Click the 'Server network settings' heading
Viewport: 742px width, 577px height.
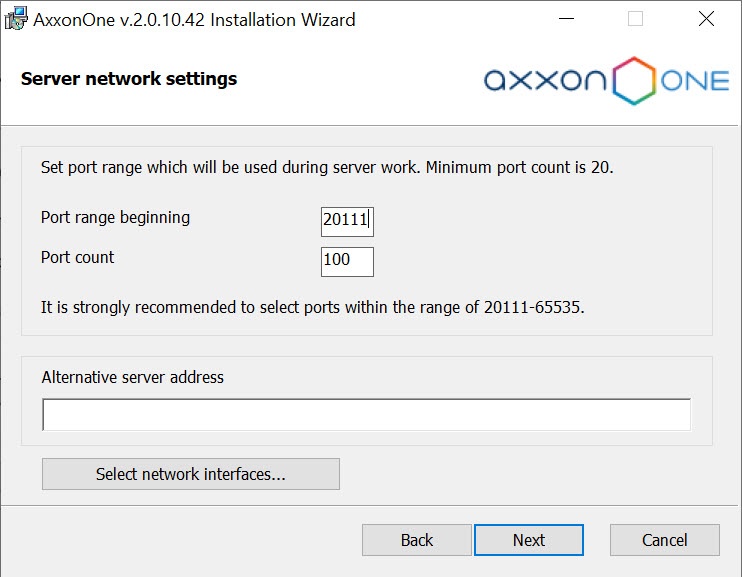(129, 79)
